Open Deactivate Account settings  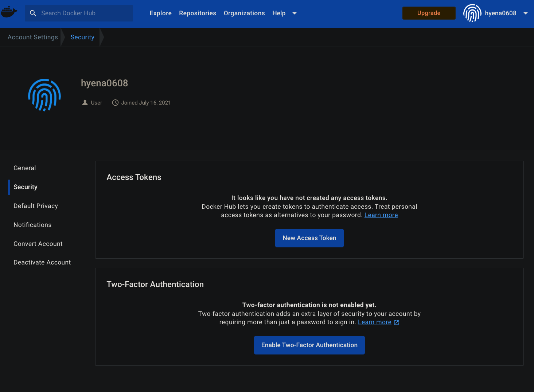click(x=42, y=262)
